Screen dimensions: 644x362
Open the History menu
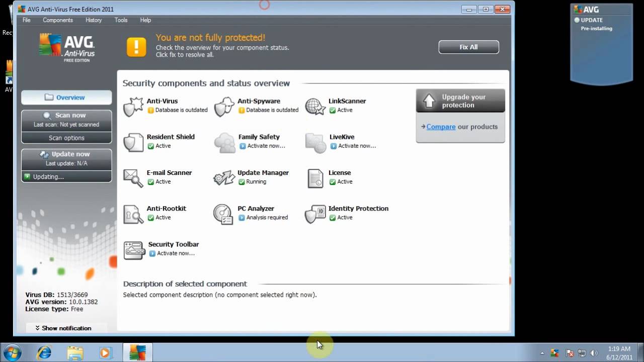(x=94, y=20)
